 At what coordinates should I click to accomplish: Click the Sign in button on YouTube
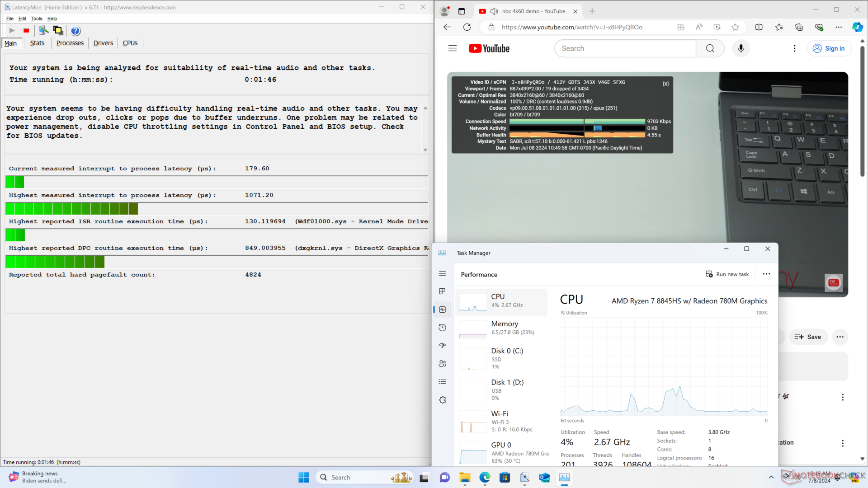tap(829, 48)
